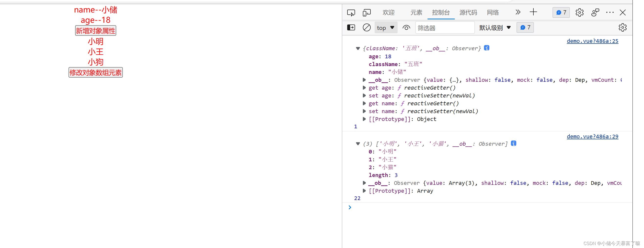Click the 小王 list item on page
Viewport: 644px width, 248px height.
(95, 52)
